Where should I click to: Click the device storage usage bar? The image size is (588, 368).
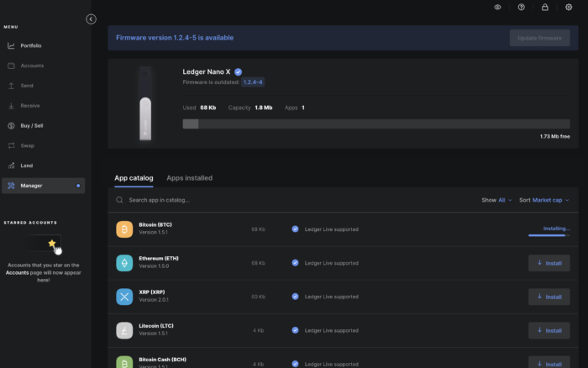(375, 124)
